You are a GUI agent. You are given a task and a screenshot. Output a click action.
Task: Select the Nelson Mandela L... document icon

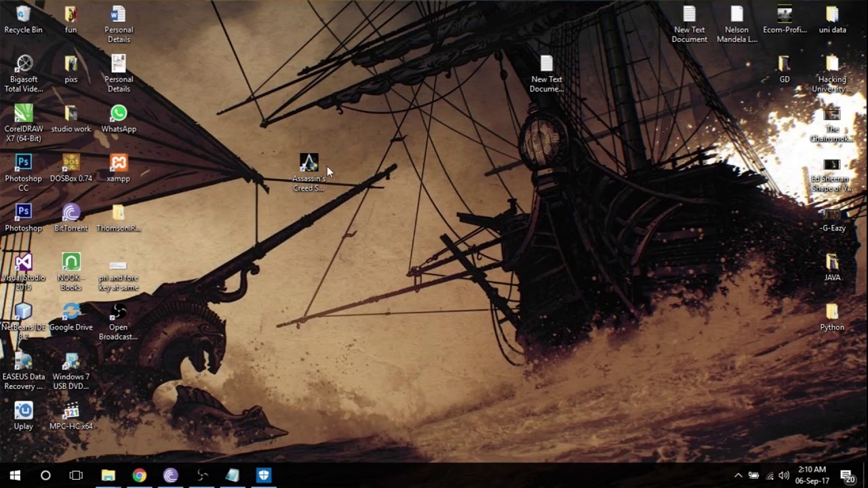737,24
